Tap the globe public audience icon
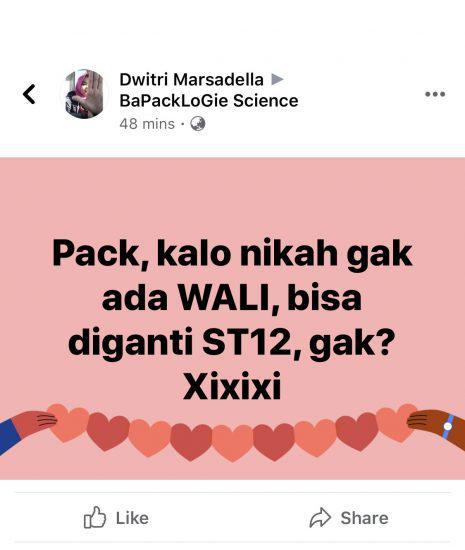 coord(198,124)
